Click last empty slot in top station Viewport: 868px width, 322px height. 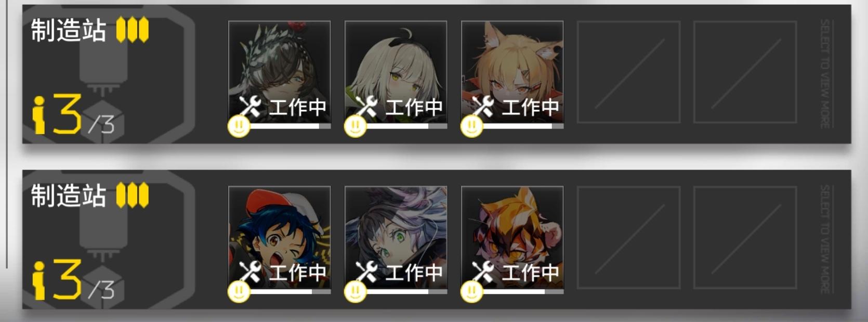coord(745,72)
